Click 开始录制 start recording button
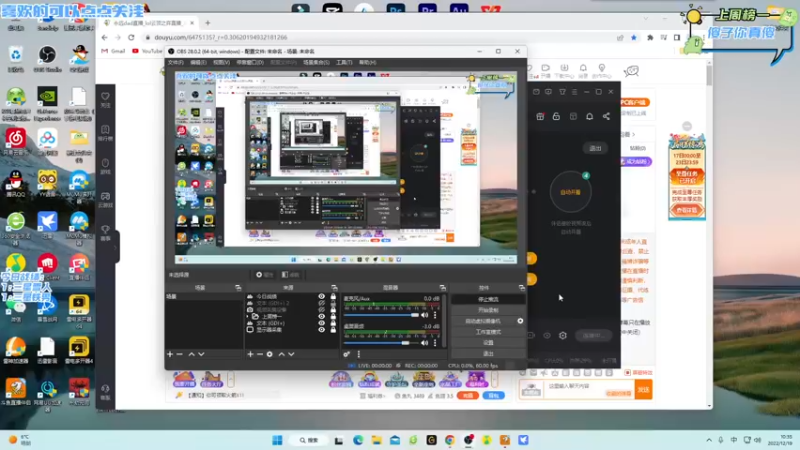The height and width of the screenshot is (450, 800). [x=488, y=310]
